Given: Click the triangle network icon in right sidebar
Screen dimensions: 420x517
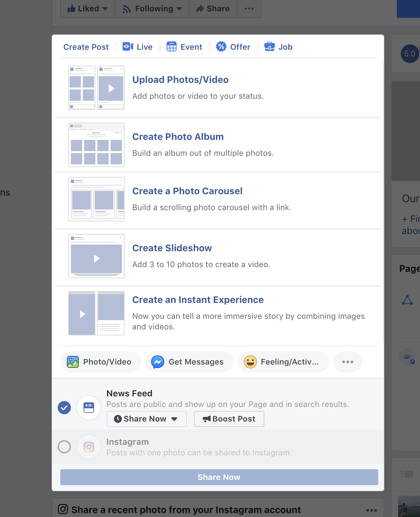Looking at the screenshot, I should coord(407,300).
